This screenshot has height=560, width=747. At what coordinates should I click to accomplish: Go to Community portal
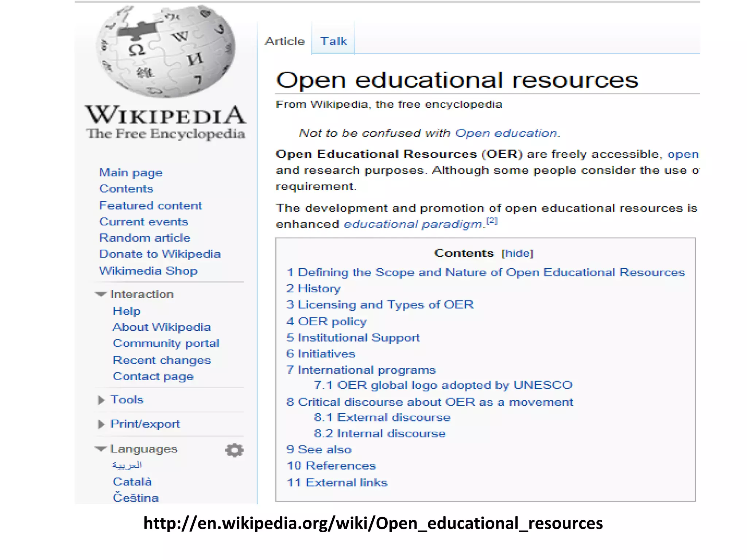(x=166, y=343)
